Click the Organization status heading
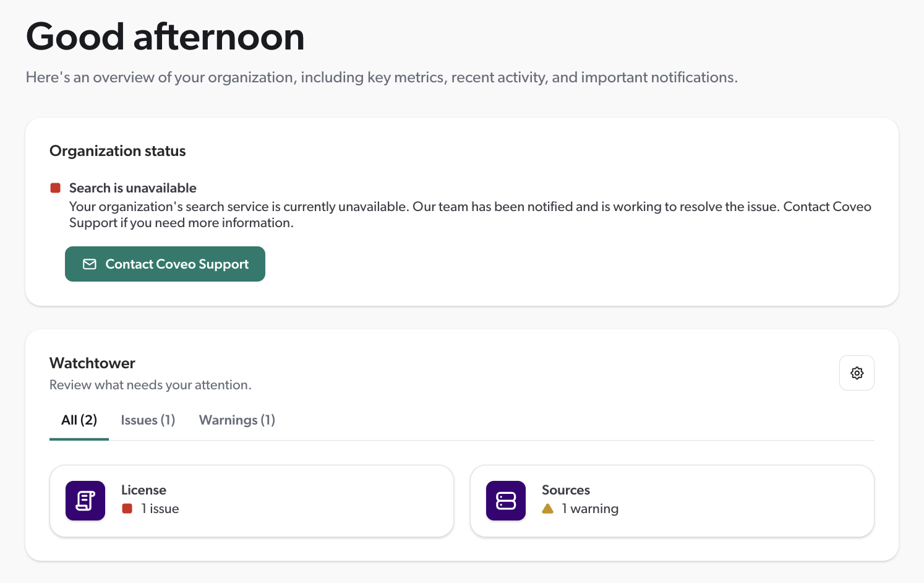 tap(118, 151)
